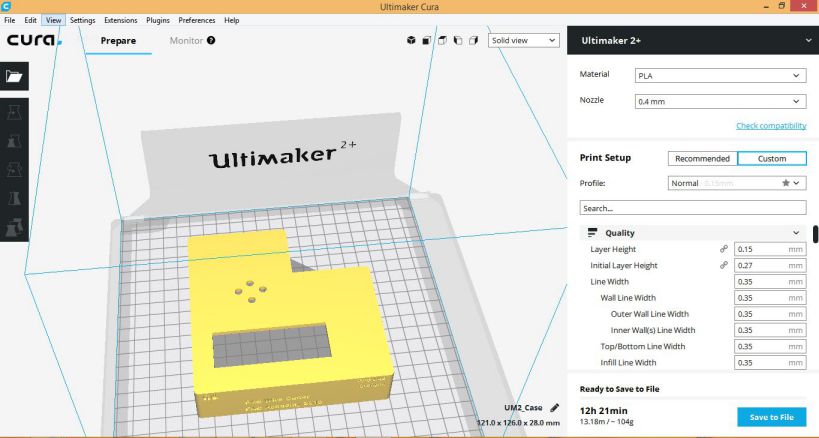Click the settings Search field
The height and width of the screenshot is (438, 819).
click(x=693, y=208)
